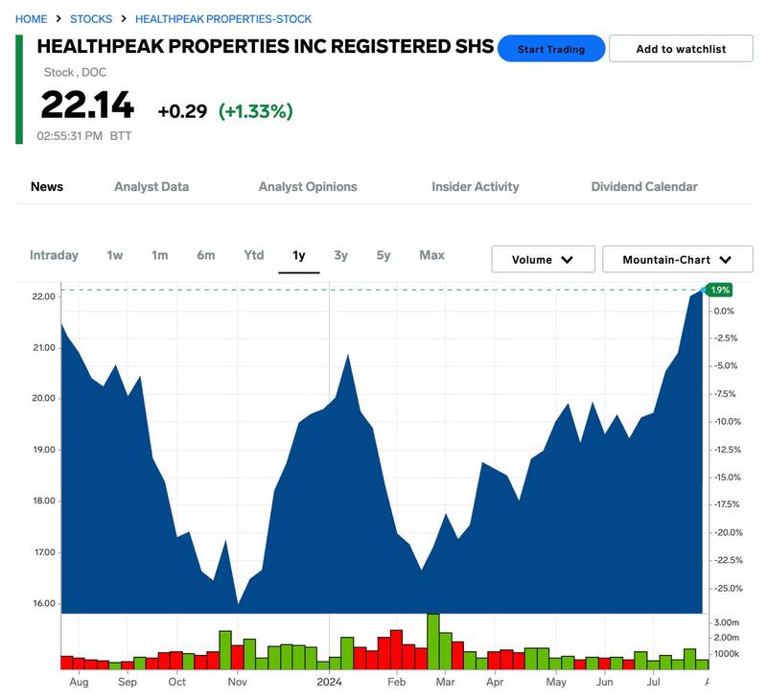
Task: Click the Start Trading button
Action: pyautogui.click(x=552, y=48)
